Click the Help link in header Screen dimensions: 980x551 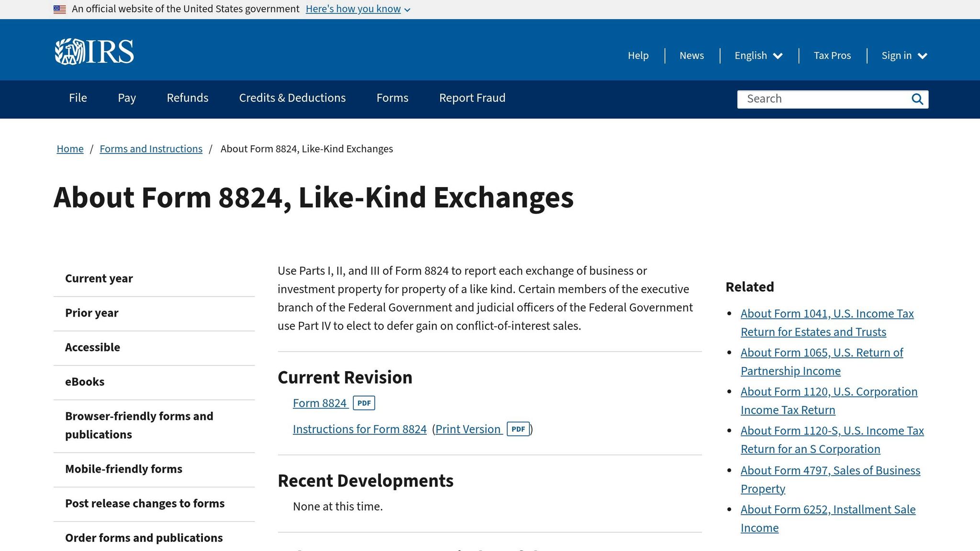click(x=638, y=55)
